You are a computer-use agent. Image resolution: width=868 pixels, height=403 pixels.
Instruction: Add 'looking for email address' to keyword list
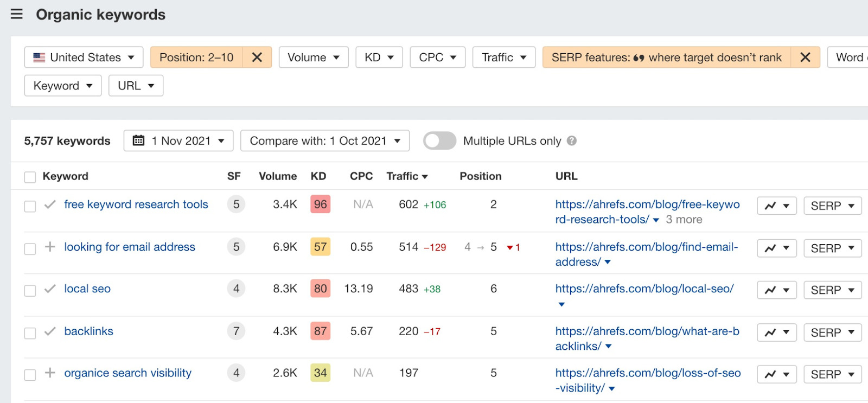point(50,247)
